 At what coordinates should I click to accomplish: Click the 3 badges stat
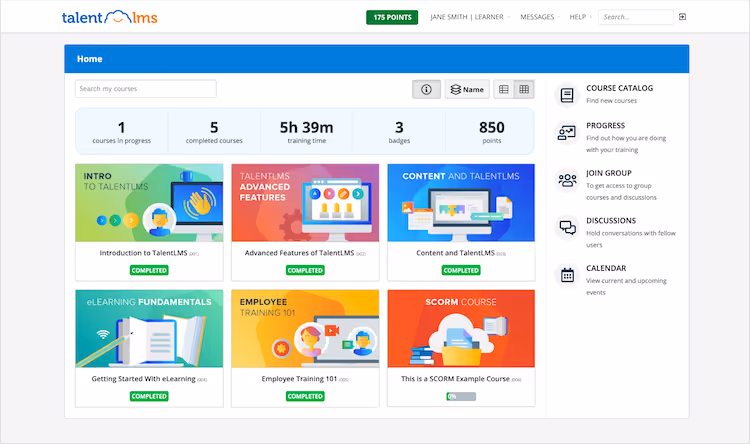coord(399,132)
